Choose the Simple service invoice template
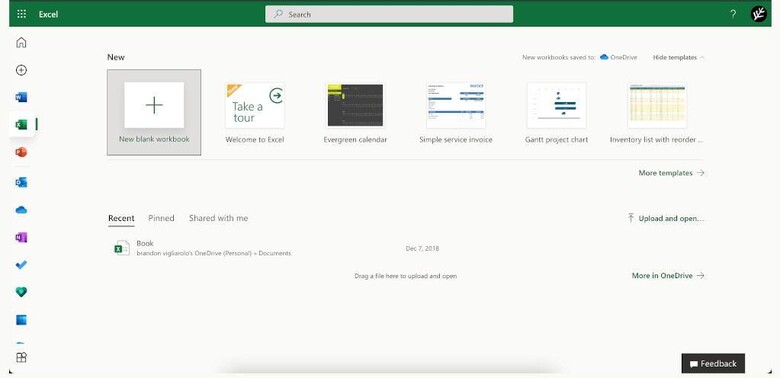Screen dimensions: 780x378 point(456,113)
